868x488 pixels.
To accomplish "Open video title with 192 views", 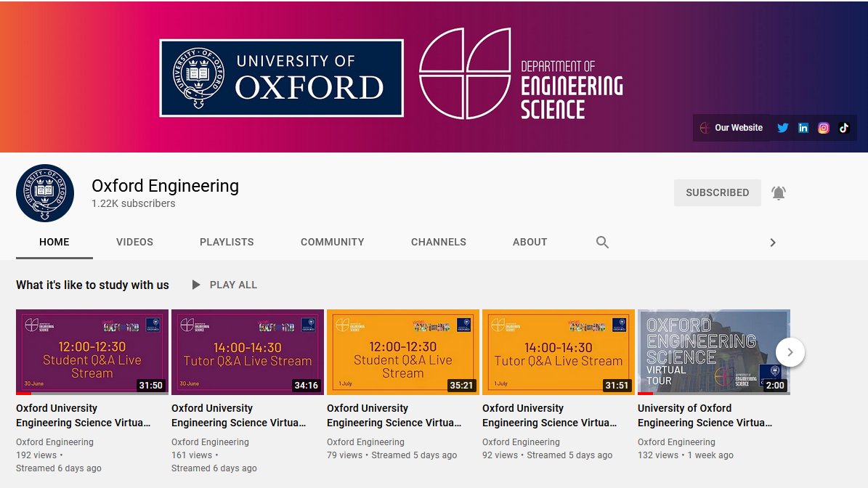I will pyautogui.click(x=83, y=415).
